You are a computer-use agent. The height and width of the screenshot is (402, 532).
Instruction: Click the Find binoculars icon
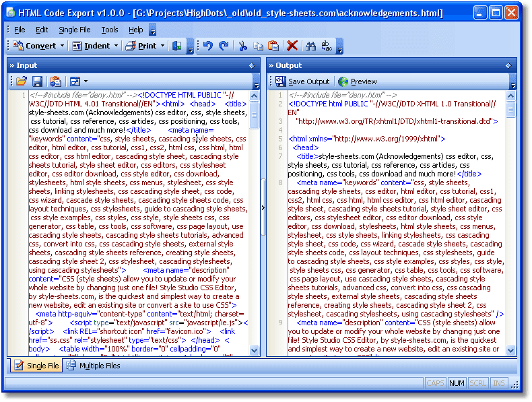tap(310, 46)
